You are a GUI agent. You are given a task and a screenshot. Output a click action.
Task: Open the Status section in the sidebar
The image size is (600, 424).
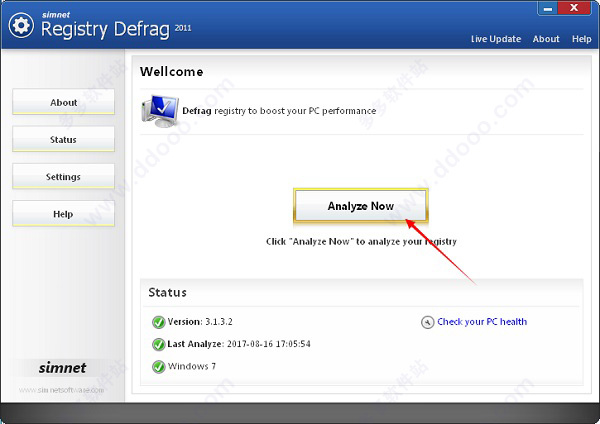tap(64, 139)
